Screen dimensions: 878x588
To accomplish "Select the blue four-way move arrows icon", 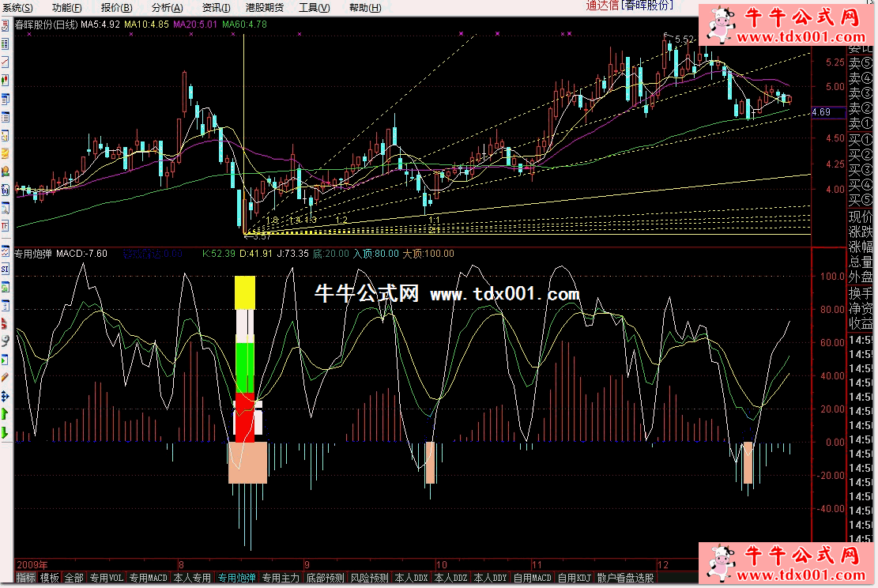I will click(x=5, y=396).
